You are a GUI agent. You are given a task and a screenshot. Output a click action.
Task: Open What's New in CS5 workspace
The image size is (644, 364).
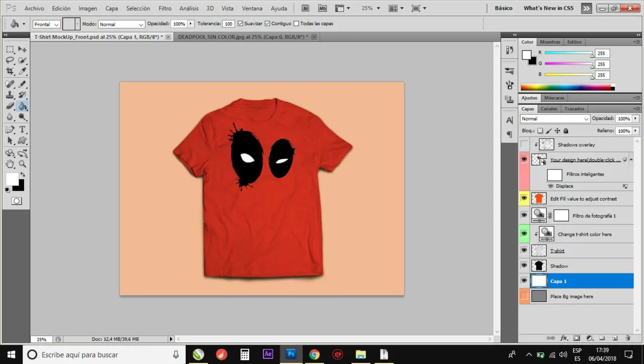tap(548, 8)
